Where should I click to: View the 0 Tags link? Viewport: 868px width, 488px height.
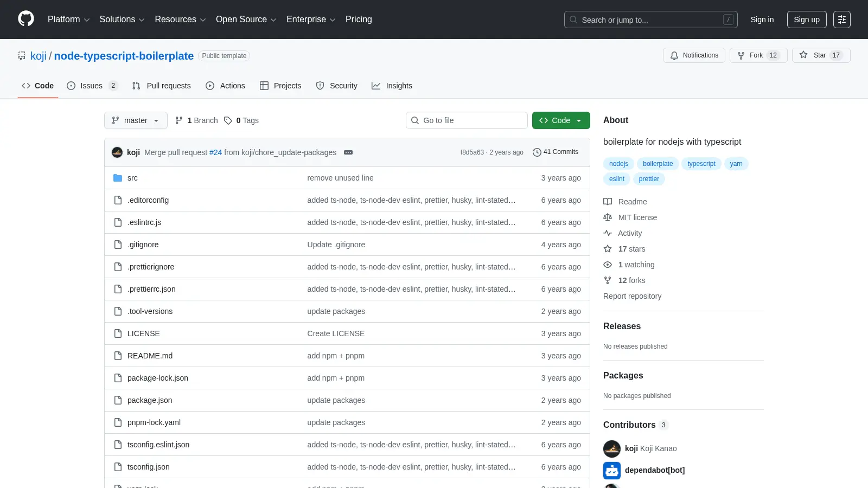241,120
